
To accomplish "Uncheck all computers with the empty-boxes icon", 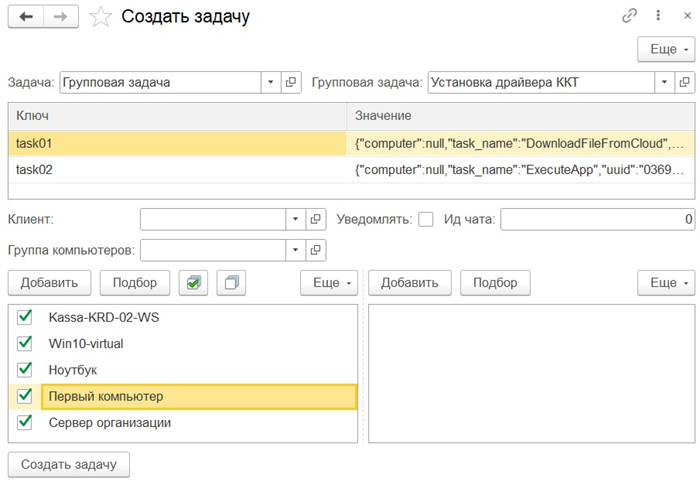I will [x=232, y=283].
